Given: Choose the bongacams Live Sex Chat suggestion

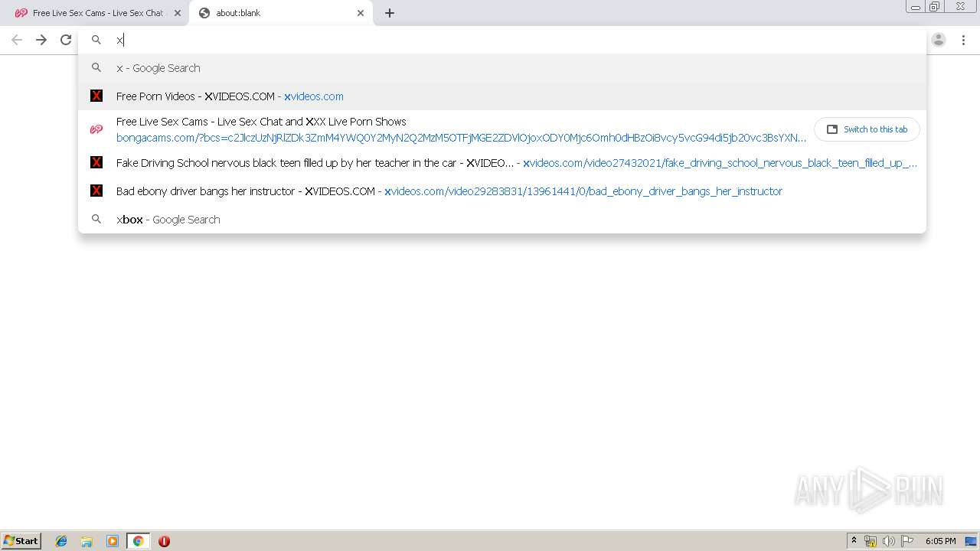Looking at the screenshot, I should click(502, 129).
